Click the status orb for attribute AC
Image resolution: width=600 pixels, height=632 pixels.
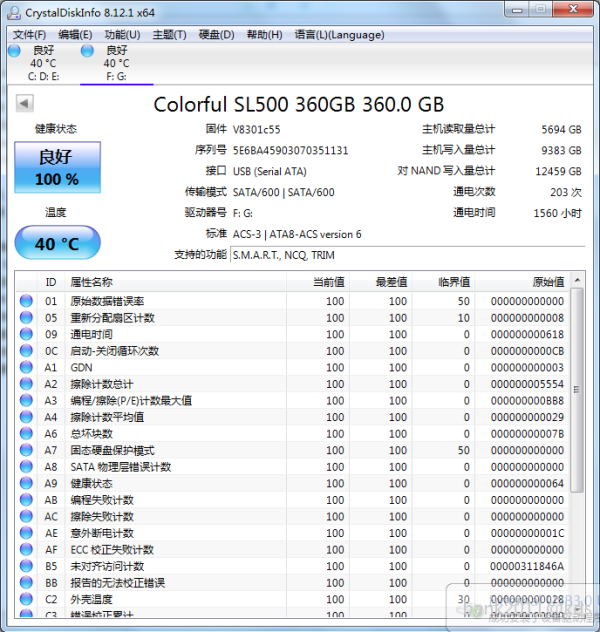[x=26, y=516]
